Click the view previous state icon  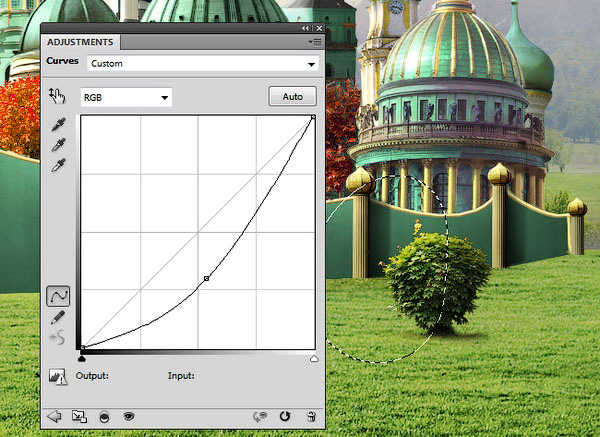[262, 416]
